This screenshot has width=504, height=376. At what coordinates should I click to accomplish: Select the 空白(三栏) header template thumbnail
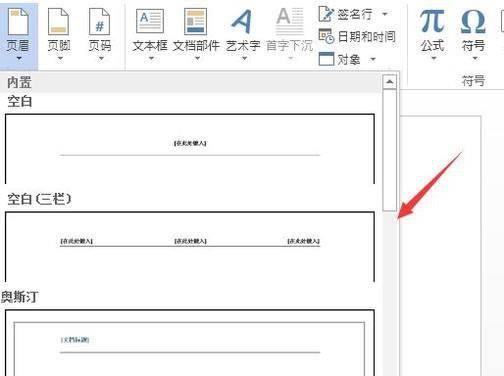click(x=190, y=247)
